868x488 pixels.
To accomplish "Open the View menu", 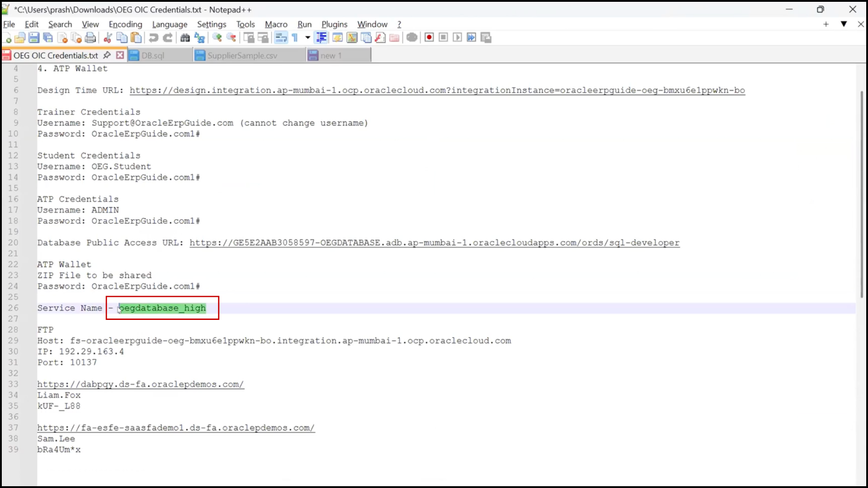I will [x=90, y=24].
